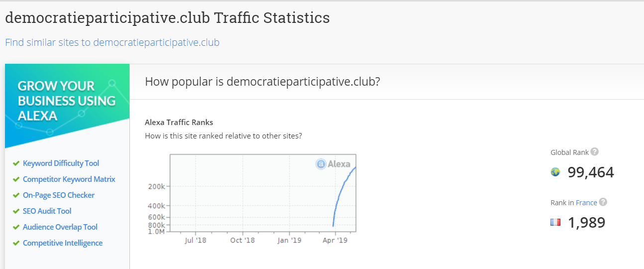644x269 pixels.
Task: Click the Rank in France help icon
Action: [x=603, y=202]
